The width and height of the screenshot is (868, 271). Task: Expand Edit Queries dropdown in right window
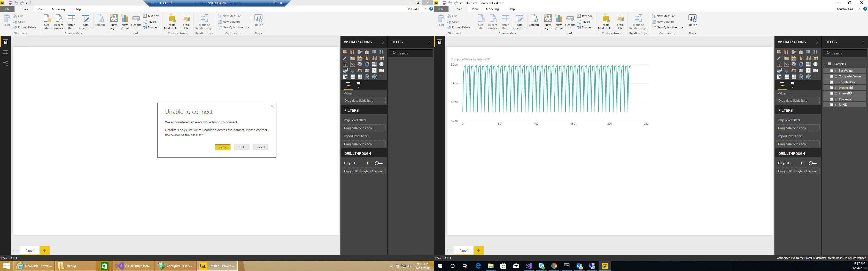pyautogui.click(x=519, y=22)
